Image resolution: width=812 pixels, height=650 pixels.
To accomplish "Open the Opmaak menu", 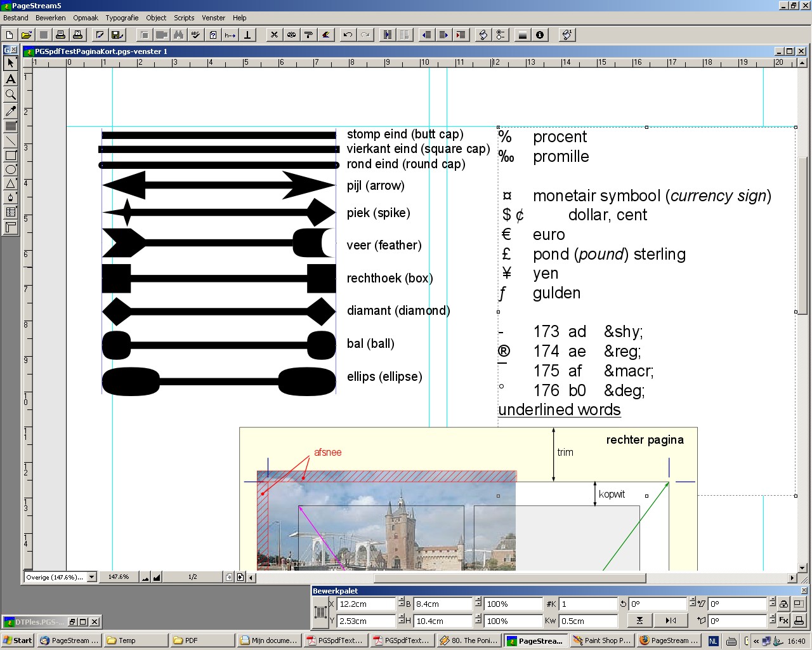I will pos(86,18).
